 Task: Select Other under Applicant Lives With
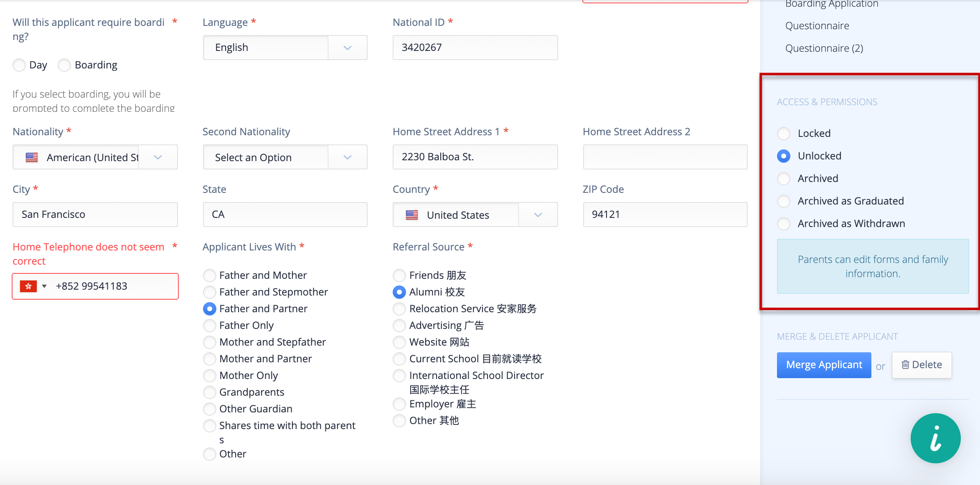pos(210,454)
